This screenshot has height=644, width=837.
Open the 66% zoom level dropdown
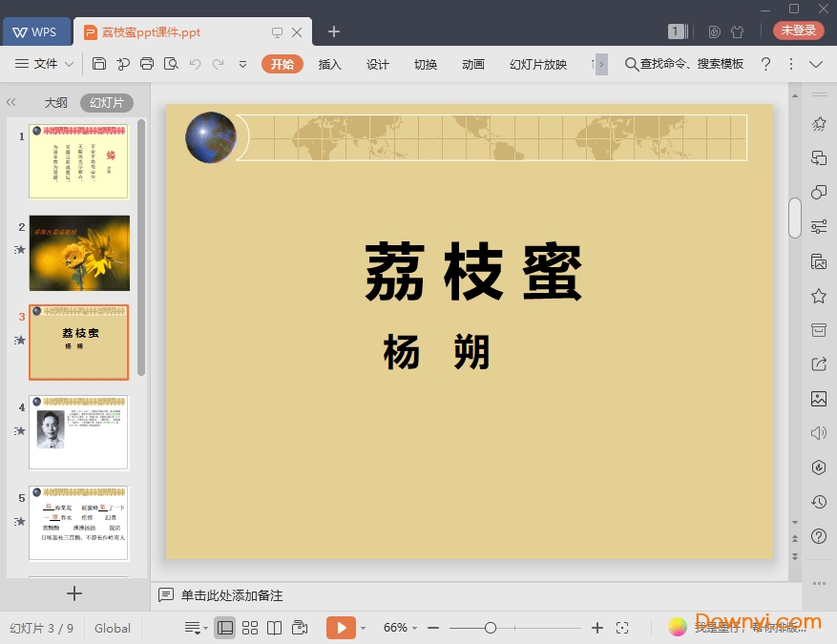click(397, 628)
